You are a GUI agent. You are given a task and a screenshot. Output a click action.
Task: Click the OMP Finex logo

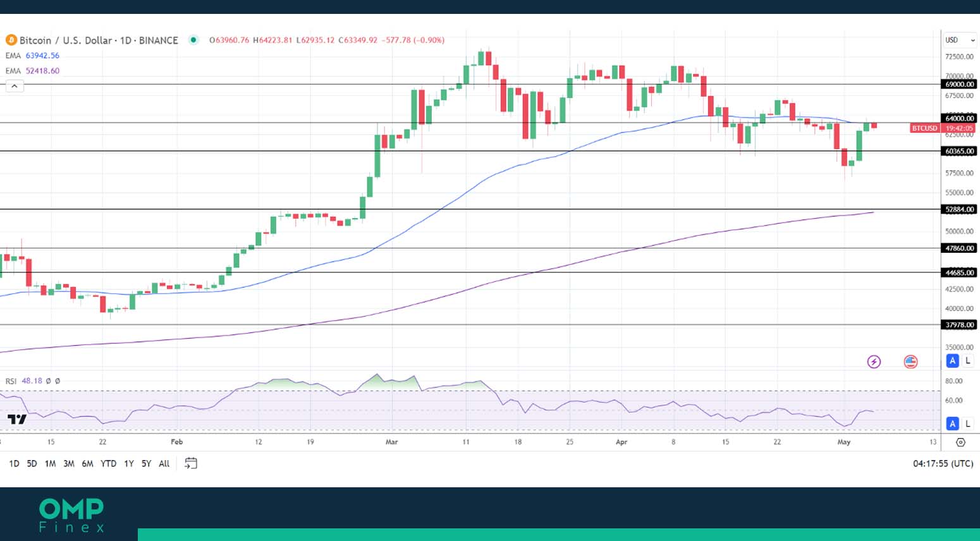pos(71,515)
